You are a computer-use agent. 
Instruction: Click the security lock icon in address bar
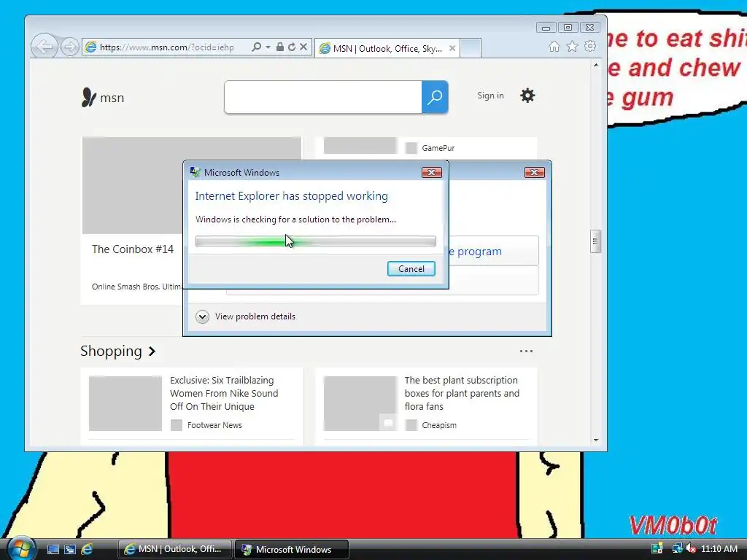280,47
